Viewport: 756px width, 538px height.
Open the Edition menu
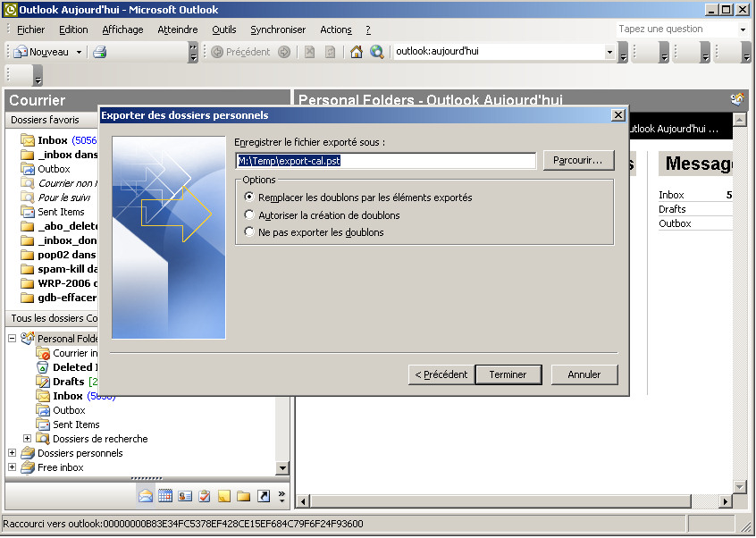pos(73,29)
